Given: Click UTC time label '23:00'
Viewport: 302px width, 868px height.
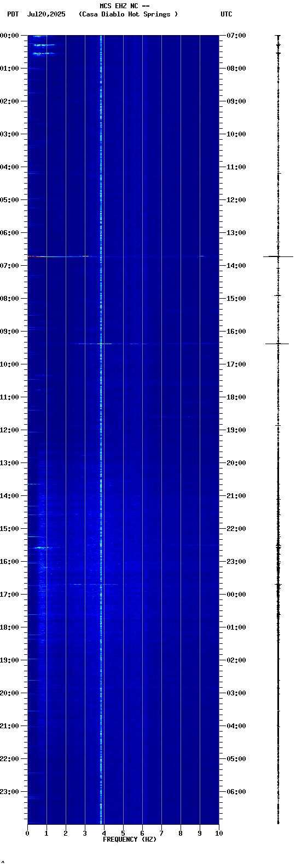Looking at the screenshot, I should click(236, 562).
